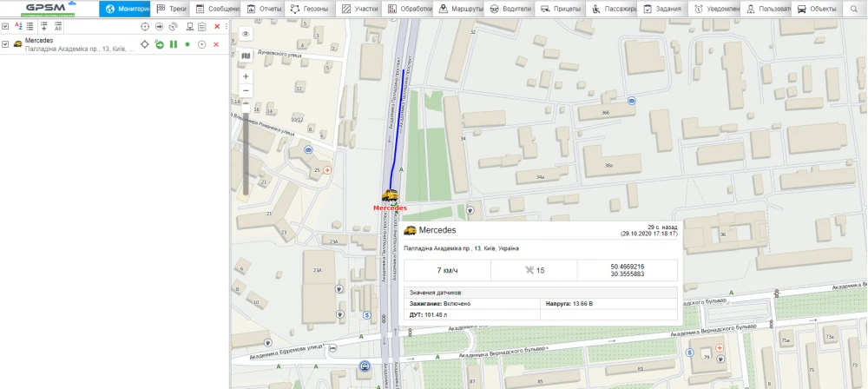Click the header computer terminal icon
This screenshot has width=868, height=389.
tap(190, 26)
